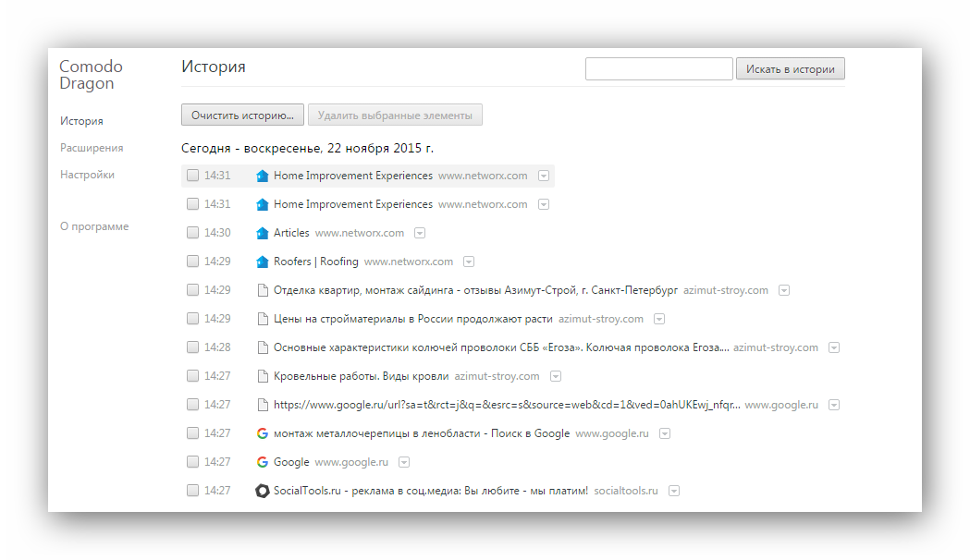
Task: Click the page icon of the google.ru/url entry
Action: click(x=263, y=405)
